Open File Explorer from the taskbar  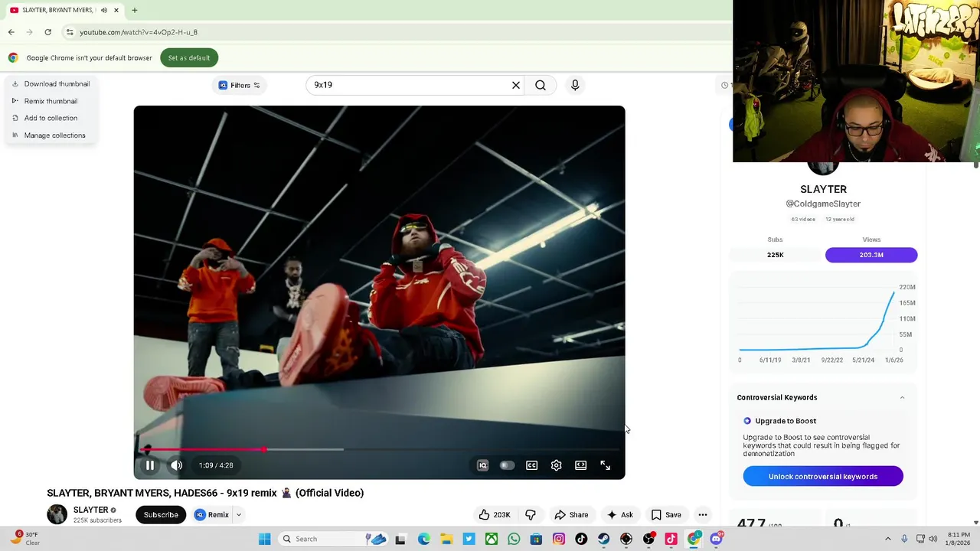click(x=446, y=539)
